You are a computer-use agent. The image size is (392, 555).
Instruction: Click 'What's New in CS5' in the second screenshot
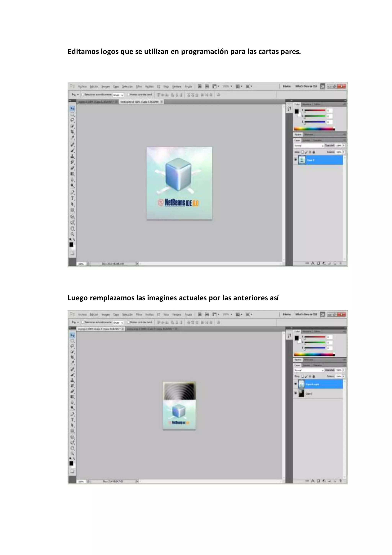[x=306, y=314]
